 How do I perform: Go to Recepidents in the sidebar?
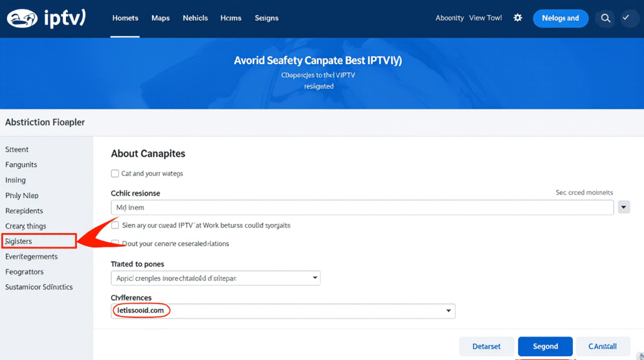(x=24, y=211)
